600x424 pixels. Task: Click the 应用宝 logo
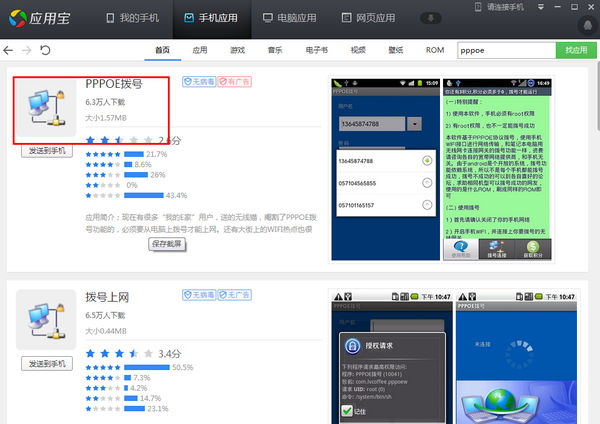pos(39,18)
